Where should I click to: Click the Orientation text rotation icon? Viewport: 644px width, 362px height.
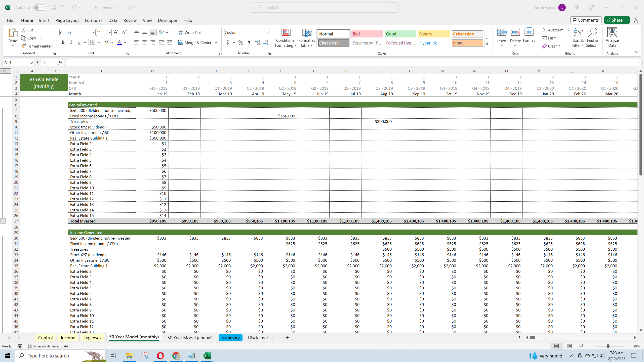point(162,32)
